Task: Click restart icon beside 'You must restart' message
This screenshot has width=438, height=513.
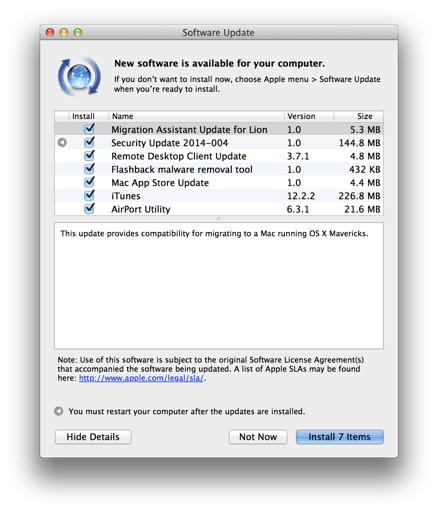Action: [x=59, y=411]
